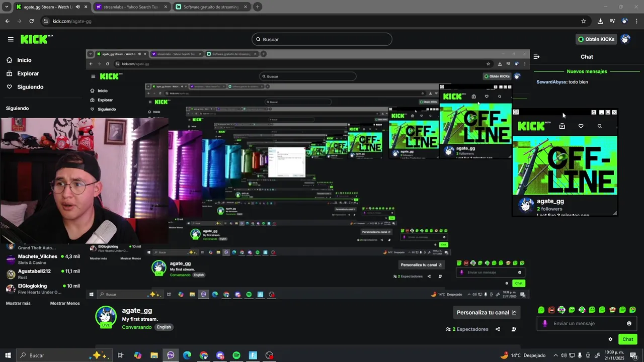Image resolution: width=644 pixels, height=362 pixels.
Task: Click the agate_gg channel avatar below video
Action: [106, 317]
